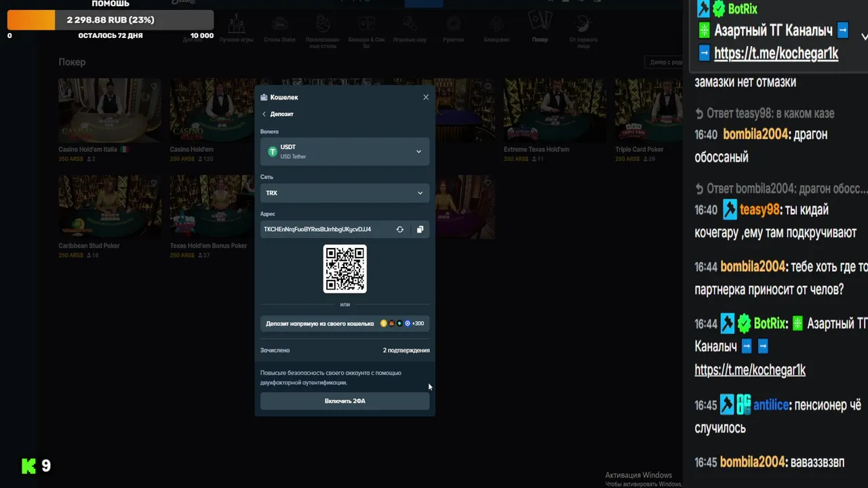Click the wallet icon next to Кошелек

coord(264,98)
